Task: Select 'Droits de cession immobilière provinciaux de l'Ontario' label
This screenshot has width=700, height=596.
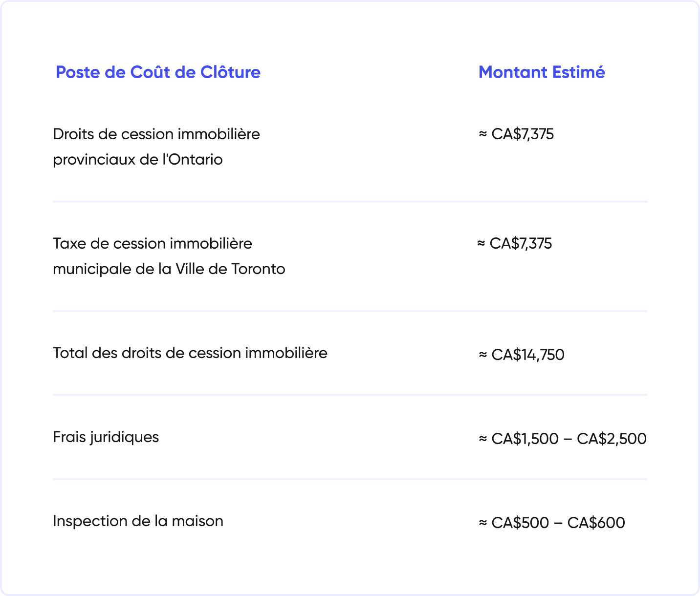Action: pyautogui.click(x=156, y=147)
